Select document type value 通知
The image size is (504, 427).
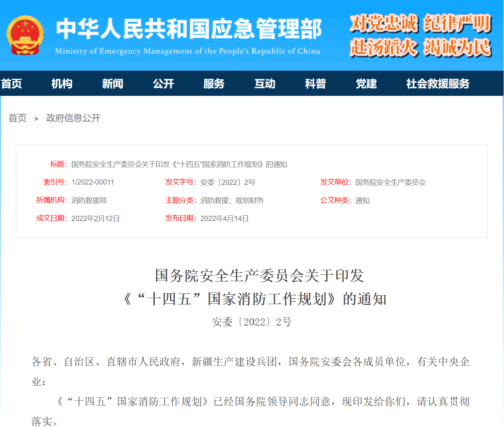coord(363,200)
